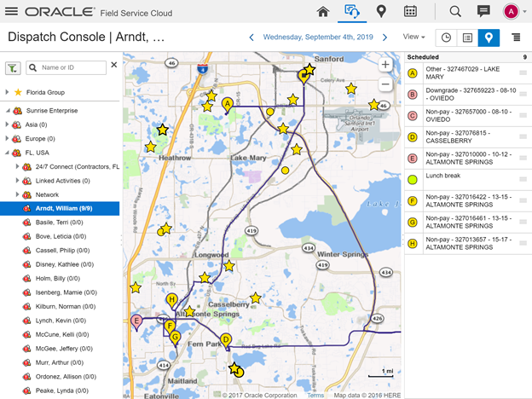Expand the Network node
The height and width of the screenshot is (399, 532).
pyautogui.click(x=17, y=194)
